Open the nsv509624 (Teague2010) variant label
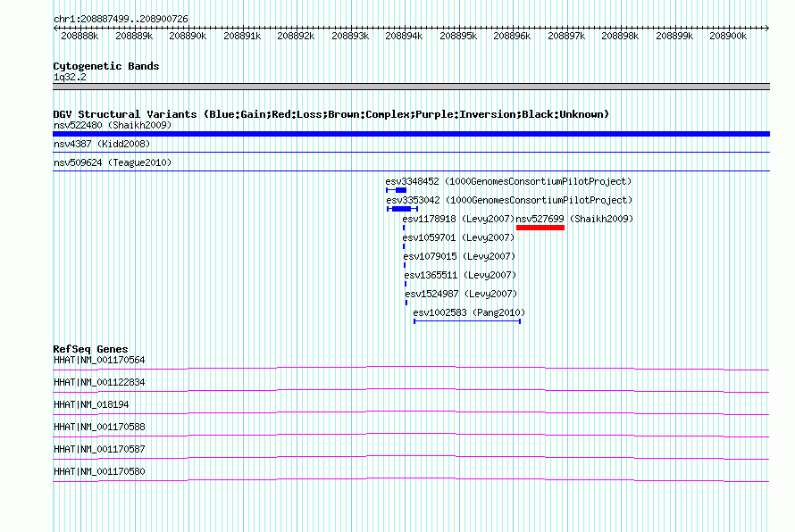795x532 pixels. click(113, 162)
